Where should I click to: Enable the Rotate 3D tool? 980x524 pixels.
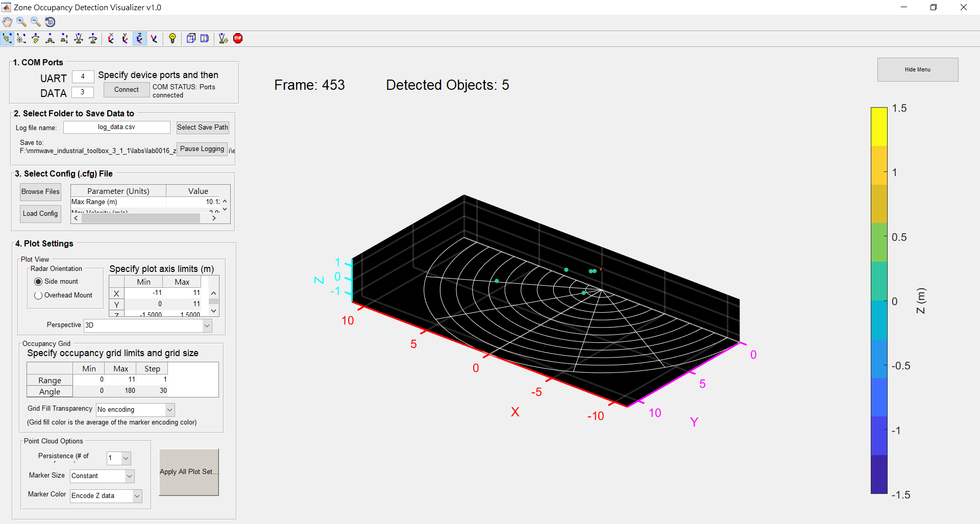(50, 21)
